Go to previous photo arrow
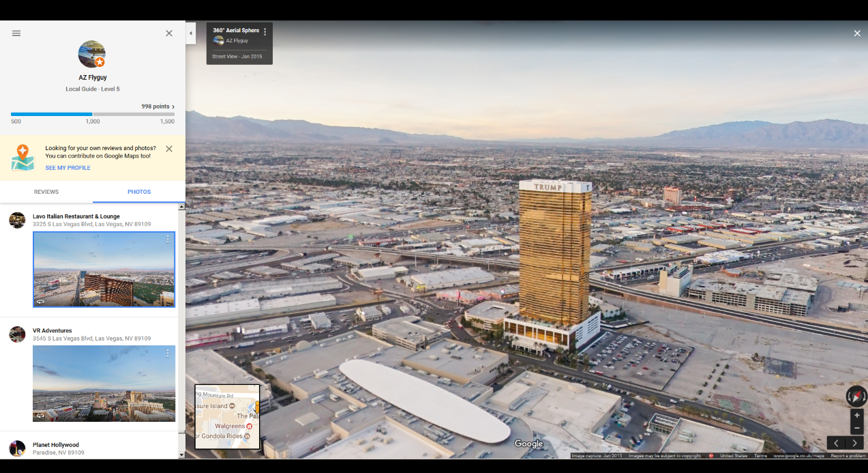 tap(837, 443)
